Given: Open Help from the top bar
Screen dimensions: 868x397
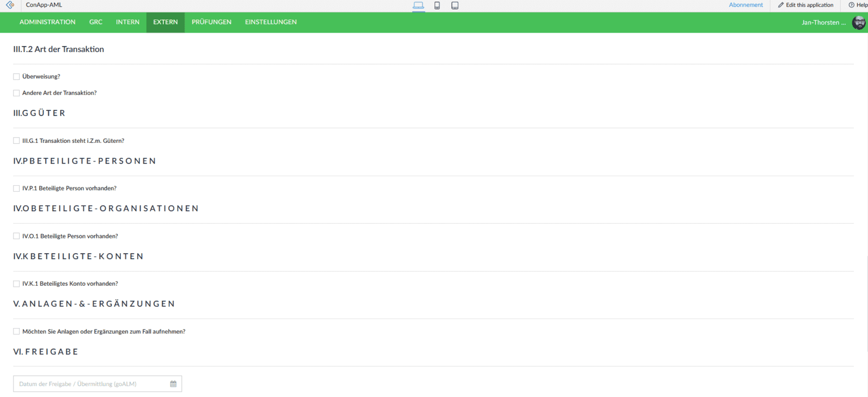Looking at the screenshot, I should (858, 5).
